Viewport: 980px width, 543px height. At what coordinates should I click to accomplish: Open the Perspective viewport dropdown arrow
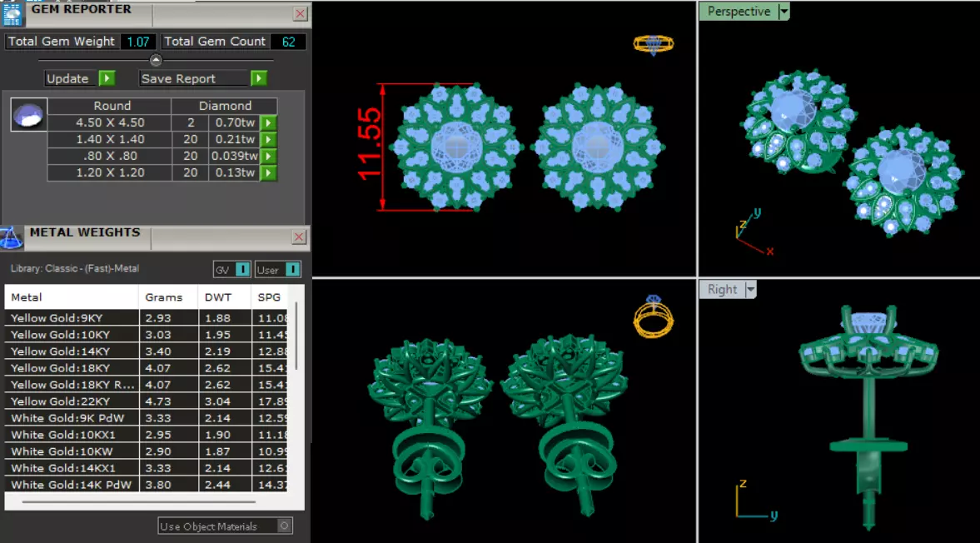(x=784, y=12)
